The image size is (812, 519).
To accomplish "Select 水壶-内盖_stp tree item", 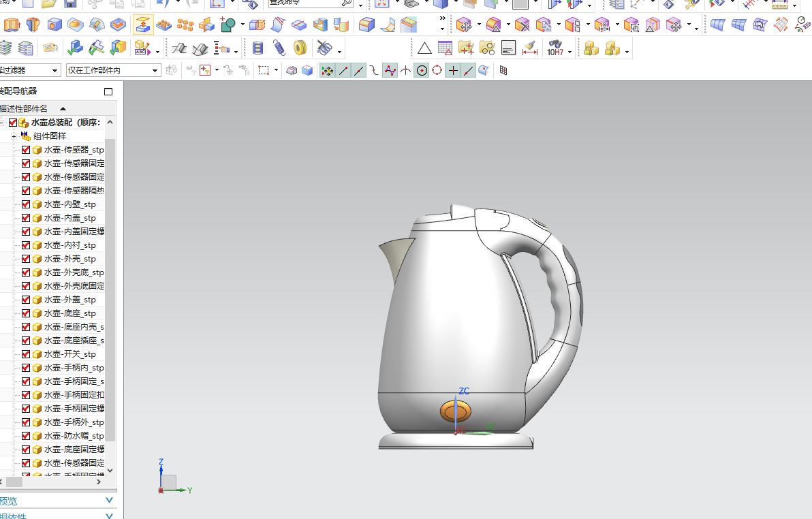I will click(x=70, y=218).
